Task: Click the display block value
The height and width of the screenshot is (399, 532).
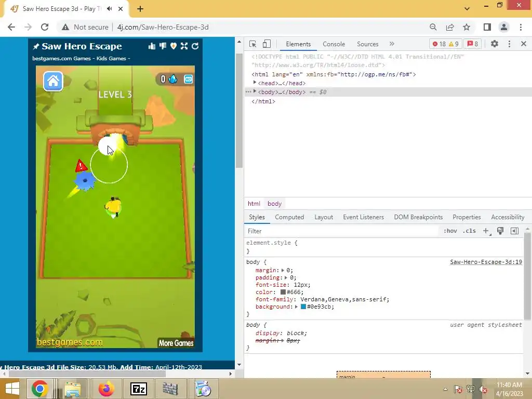Action: (x=296, y=333)
